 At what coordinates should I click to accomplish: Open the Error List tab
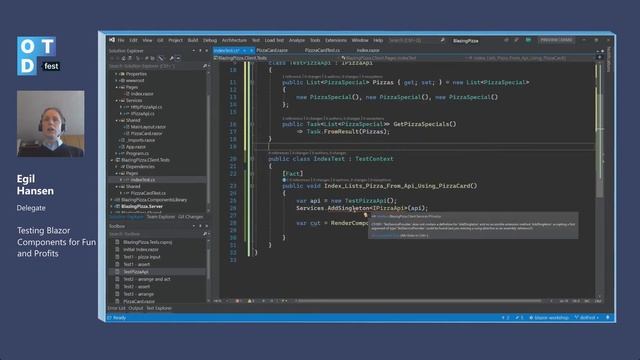(117, 308)
